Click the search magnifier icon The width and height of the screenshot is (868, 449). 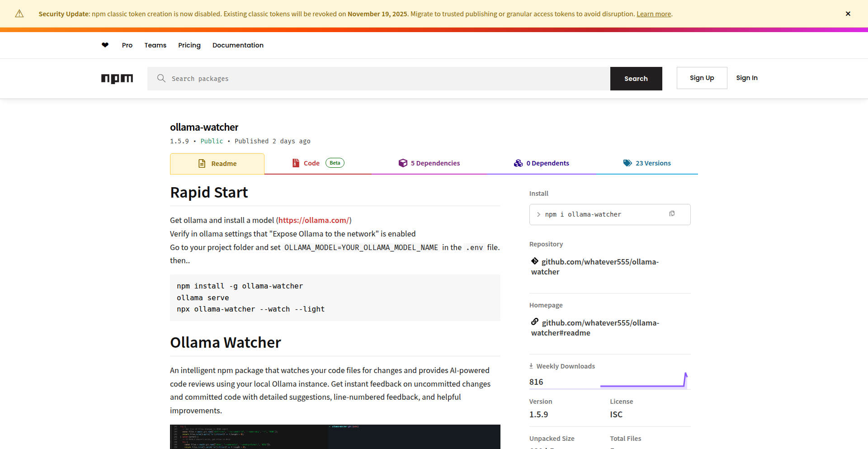[x=161, y=78]
